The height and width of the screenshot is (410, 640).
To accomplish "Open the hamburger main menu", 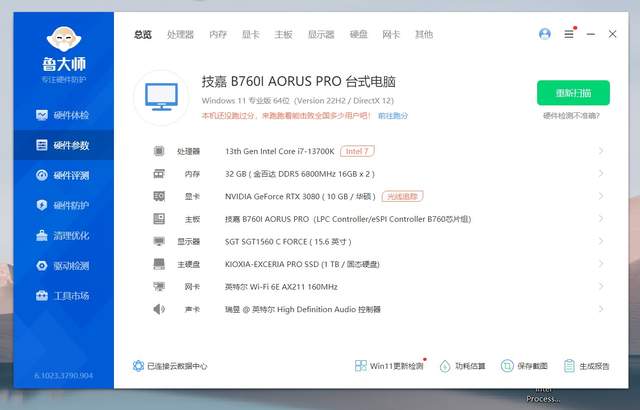I will 569,34.
